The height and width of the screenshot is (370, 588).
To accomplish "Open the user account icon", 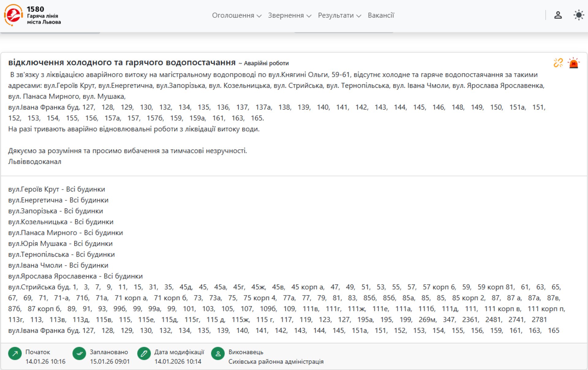I will pos(558,15).
